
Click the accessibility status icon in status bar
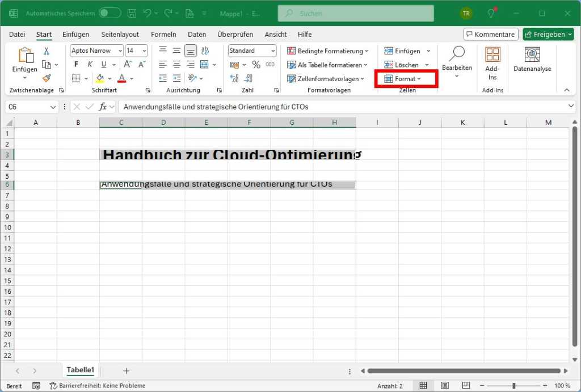[x=53, y=386]
